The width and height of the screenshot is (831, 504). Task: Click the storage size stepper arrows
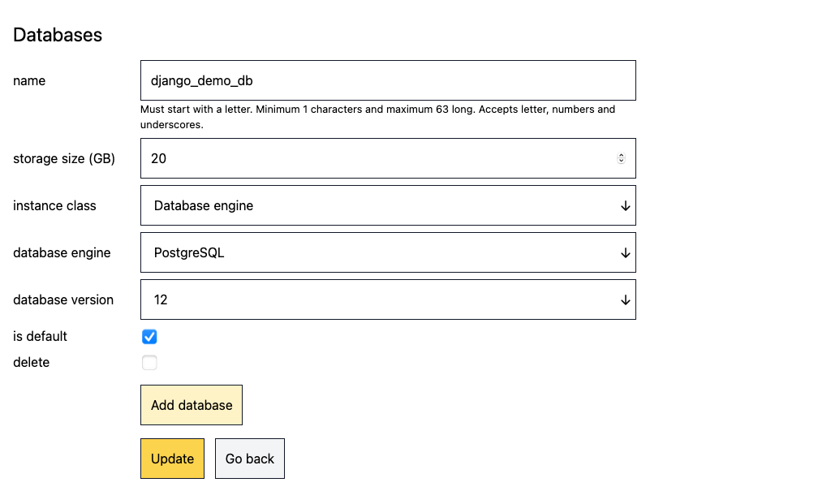coord(621,158)
